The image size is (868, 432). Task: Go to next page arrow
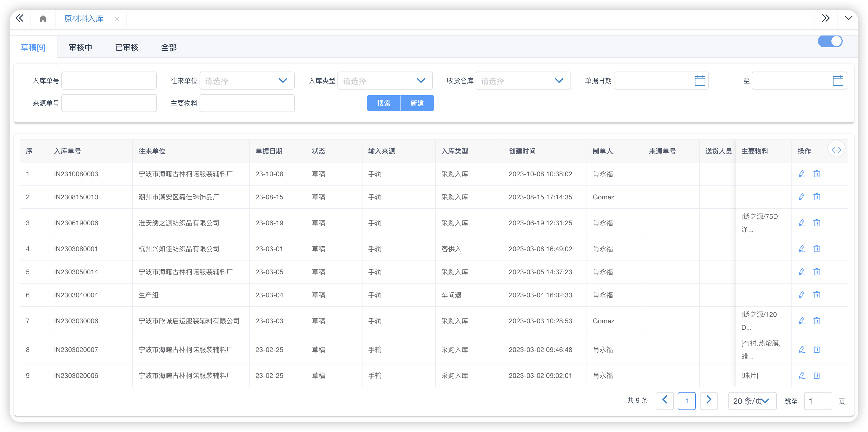point(709,401)
